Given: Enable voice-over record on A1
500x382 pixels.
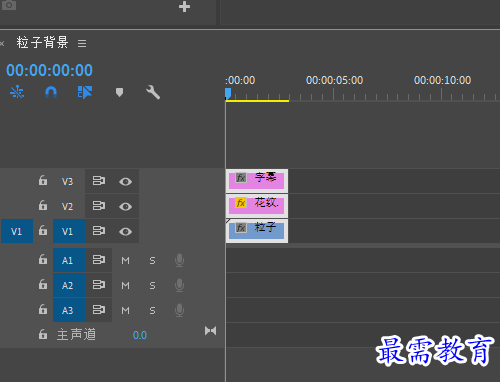Looking at the screenshot, I should [x=179, y=260].
